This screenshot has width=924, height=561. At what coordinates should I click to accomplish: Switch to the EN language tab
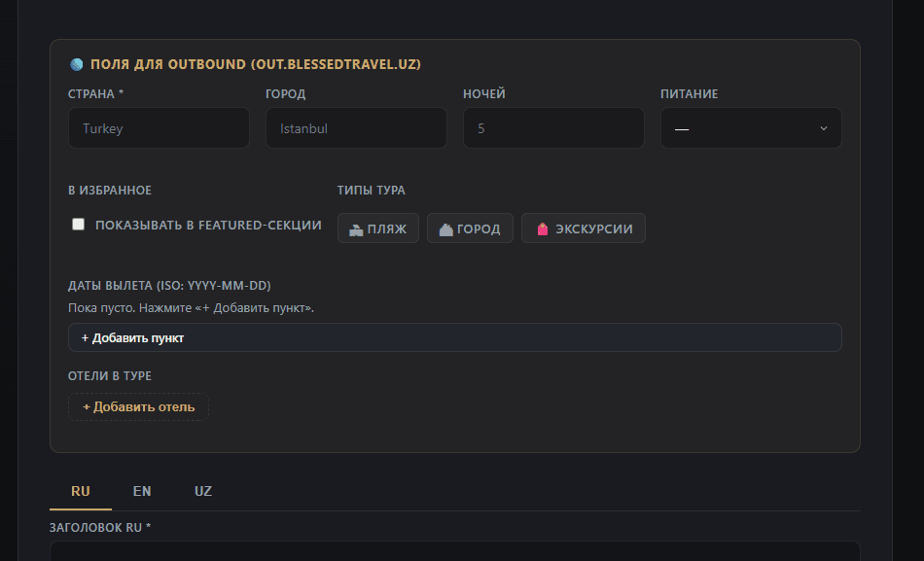(x=142, y=491)
